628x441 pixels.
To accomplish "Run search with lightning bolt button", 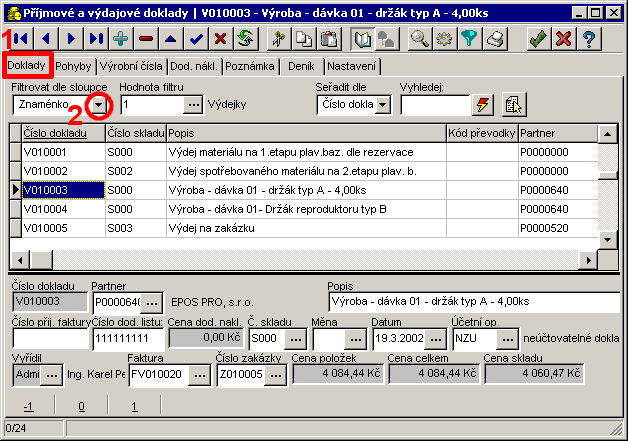I will pos(483,105).
